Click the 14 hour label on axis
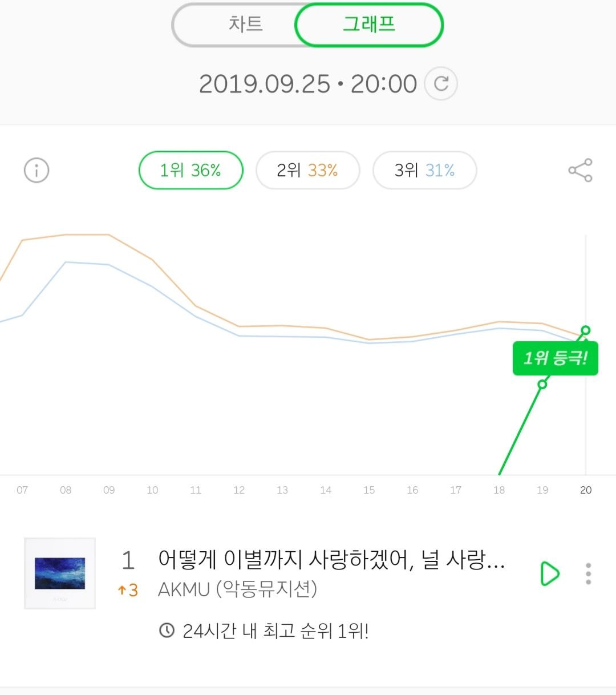The height and width of the screenshot is (695, 616). point(326,490)
